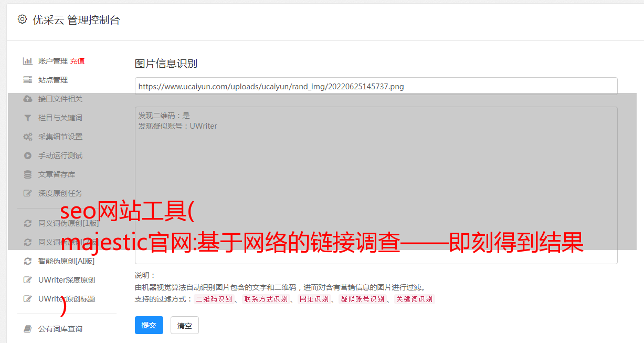The width and height of the screenshot is (644, 343).
Task: Click the 网址识别 tag
Action: [x=314, y=299]
